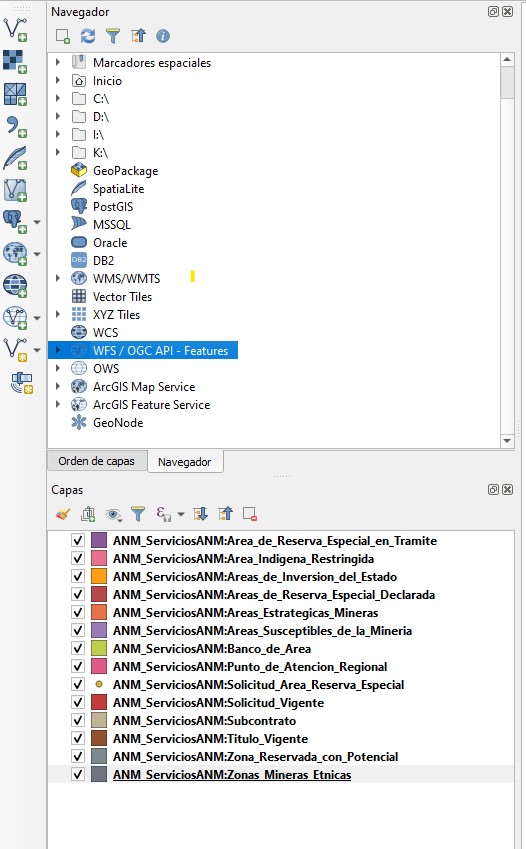The width and height of the screenshot is (526, 849).
Task: Click the Add Vector Layer icon in the sidebar
Action: [15, 30]
